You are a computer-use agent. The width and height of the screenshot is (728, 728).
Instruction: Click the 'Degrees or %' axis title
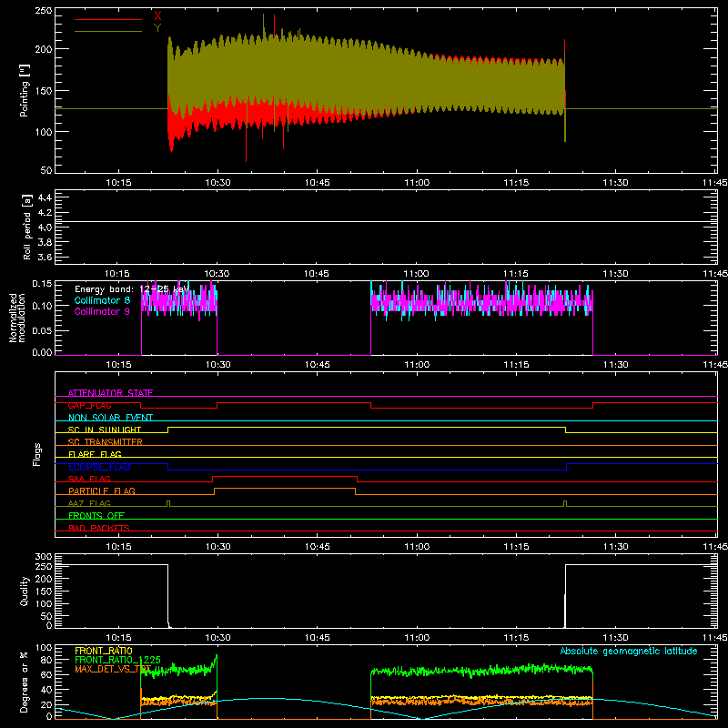click(25, 682)
